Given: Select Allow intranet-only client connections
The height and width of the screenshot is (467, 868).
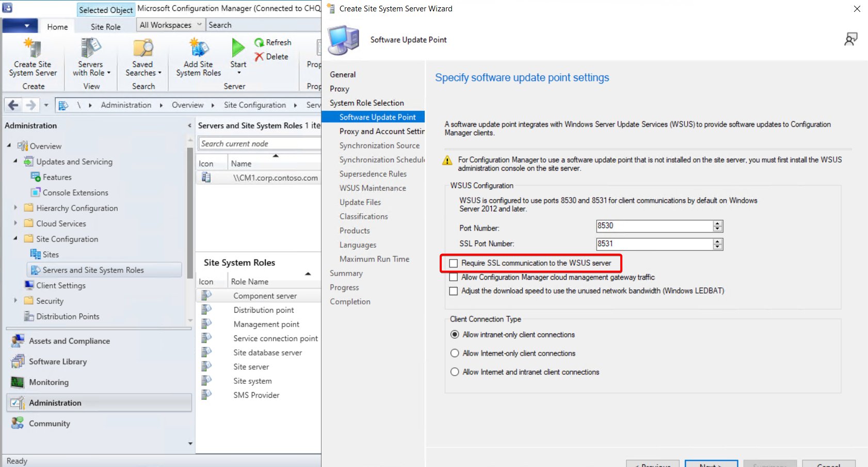Looking at the screenshot, I should click(x=455, y=334).
